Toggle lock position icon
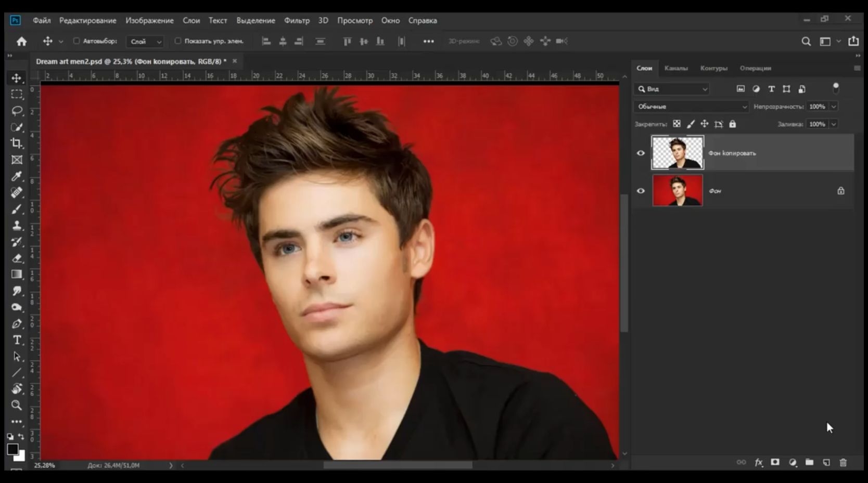This screenshot has width=868, height=483. pyautogui.click(x=705, y=124)
